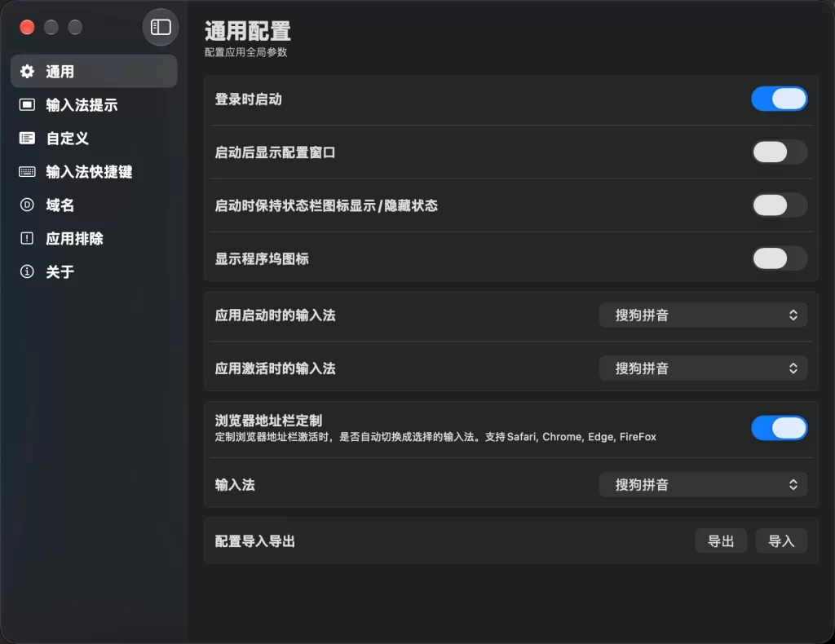Open the browser address bar 输入法 dropdown
835x644 pixels.
tap(703, 485)
